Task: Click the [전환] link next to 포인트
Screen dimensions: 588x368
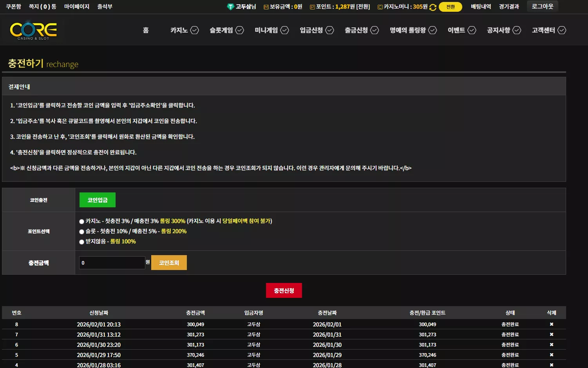Action: pos(363,7)
